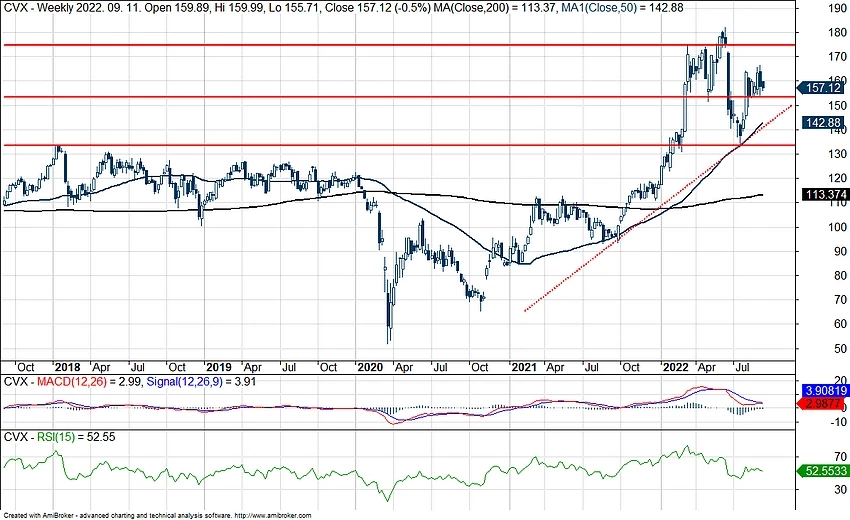Click the 190 price axis label

(x=837, y=8)
